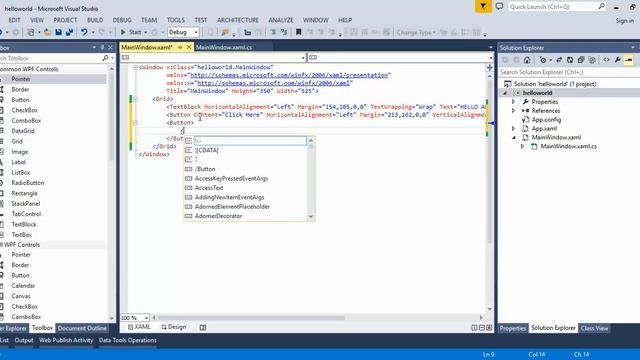This screenshot has height=360, width=640.
Task: Open the feedback speech bubble icon
Action: click(x=499, y=7)
